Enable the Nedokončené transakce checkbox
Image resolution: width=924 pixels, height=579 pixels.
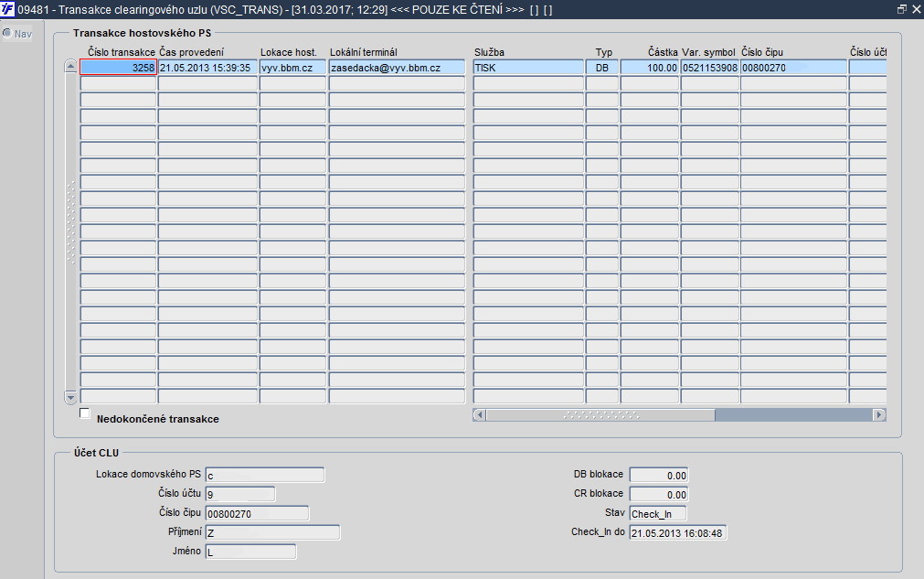click(x=85, y=413)
